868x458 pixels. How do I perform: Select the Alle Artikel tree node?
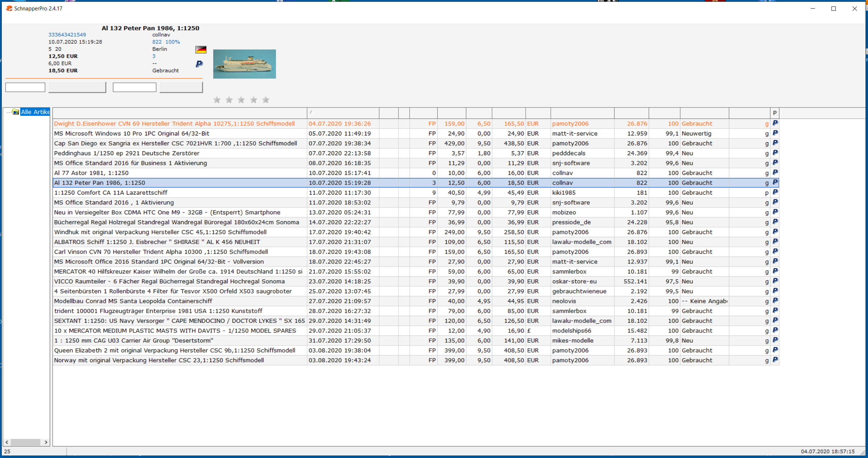point(35,112)
